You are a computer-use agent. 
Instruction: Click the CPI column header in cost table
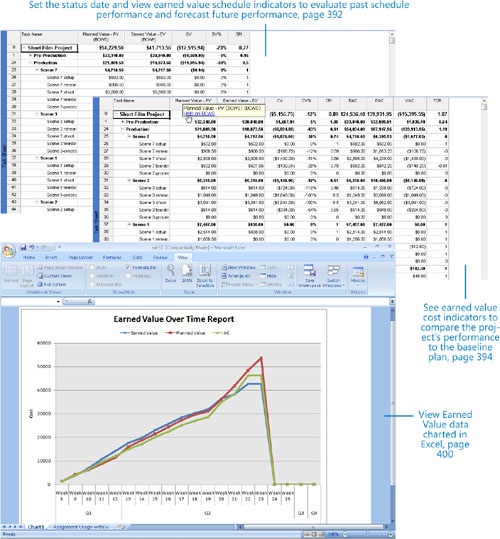(x=329, y=103)
